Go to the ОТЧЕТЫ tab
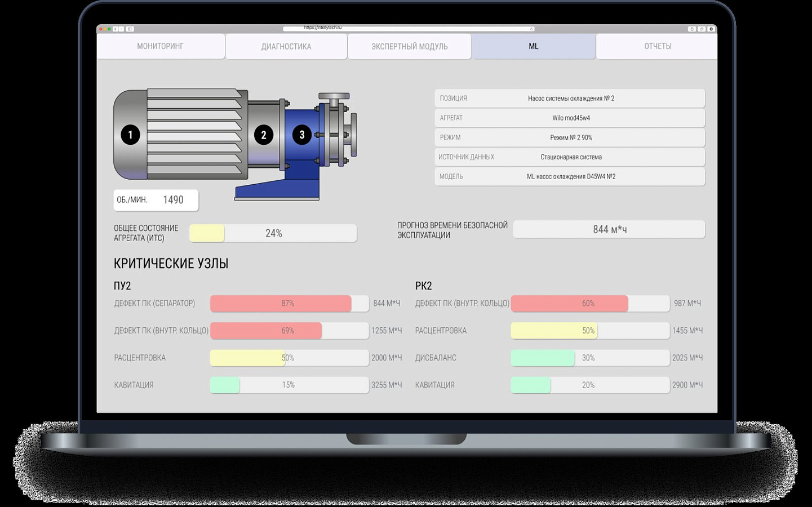 [658, 46]
